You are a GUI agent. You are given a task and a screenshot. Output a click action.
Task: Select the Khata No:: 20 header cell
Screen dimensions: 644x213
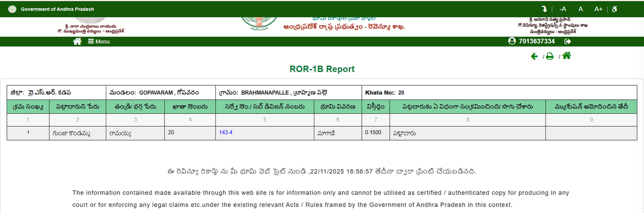click(499, 93)
